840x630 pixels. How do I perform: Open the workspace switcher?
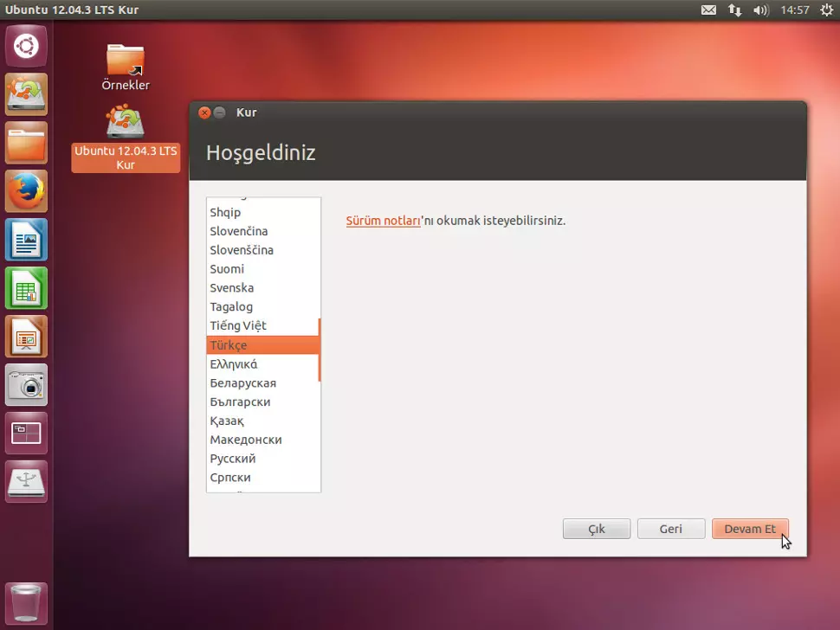26,434
